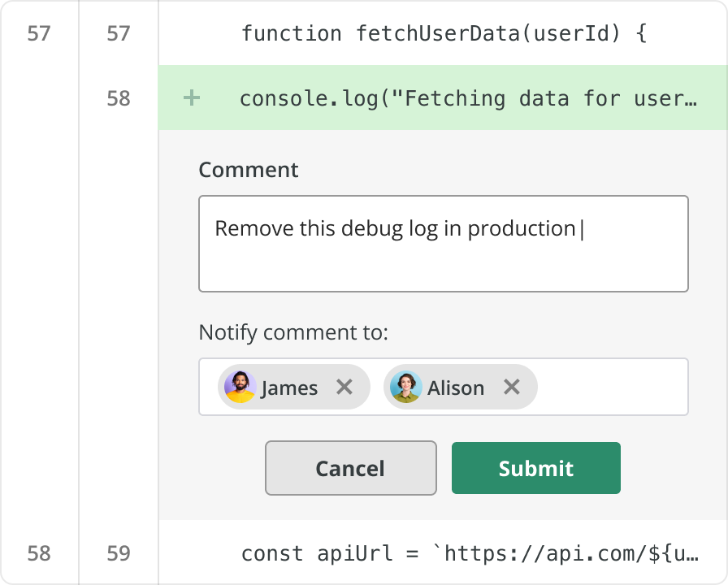Click new line number 59

pos(119,554)
